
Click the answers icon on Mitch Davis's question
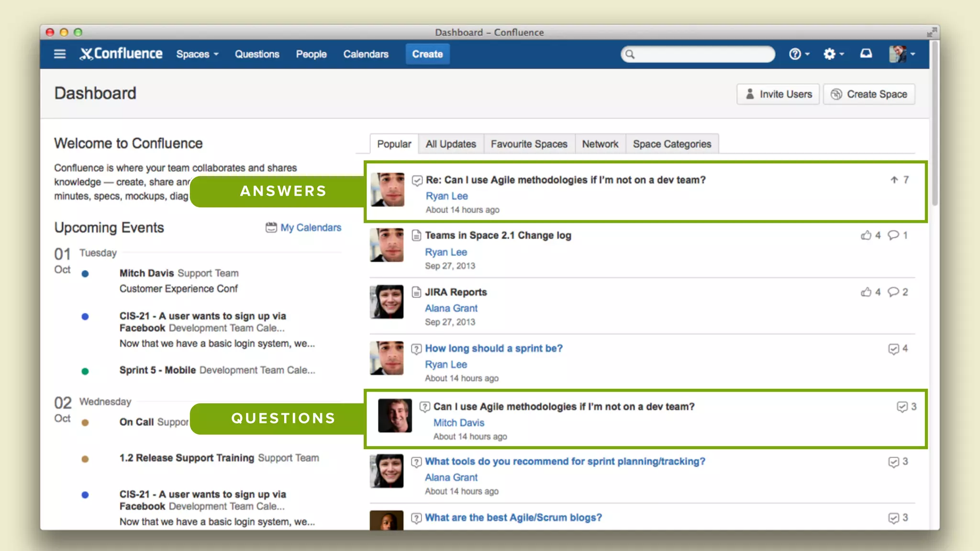902,407
